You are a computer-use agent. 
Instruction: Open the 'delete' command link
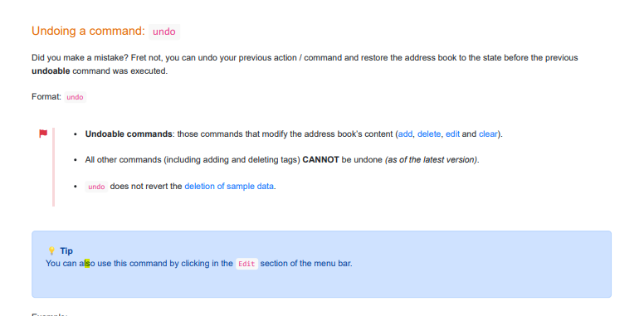[429, 134]
